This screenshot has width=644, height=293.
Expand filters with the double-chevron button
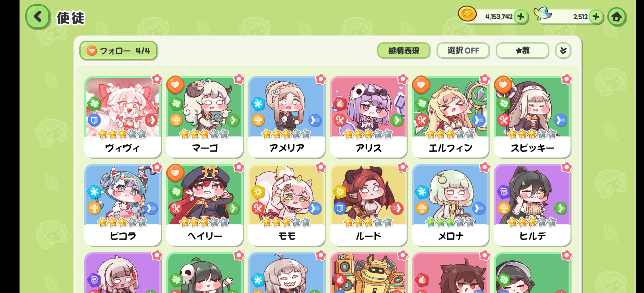(563, 50)
